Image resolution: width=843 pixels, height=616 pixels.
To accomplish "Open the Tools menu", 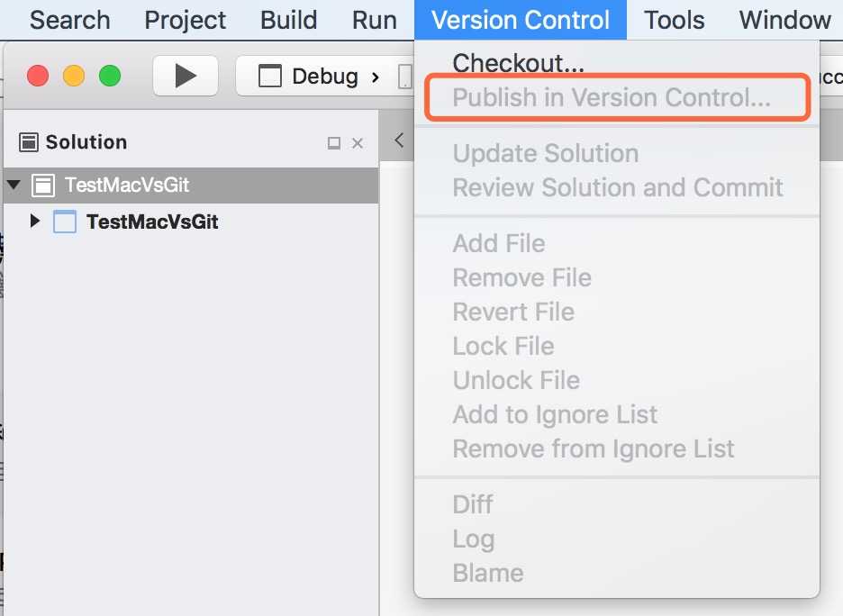I will pos(675,21).
